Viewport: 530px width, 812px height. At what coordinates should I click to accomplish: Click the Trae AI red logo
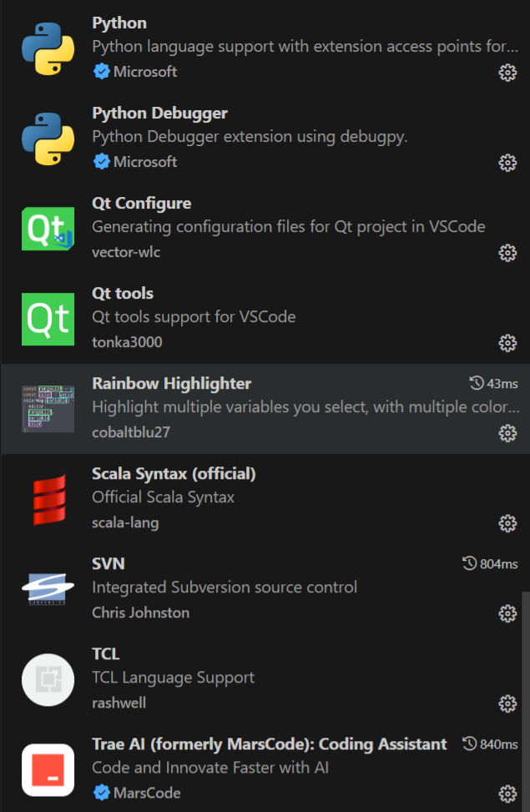[x=48, y=769]
